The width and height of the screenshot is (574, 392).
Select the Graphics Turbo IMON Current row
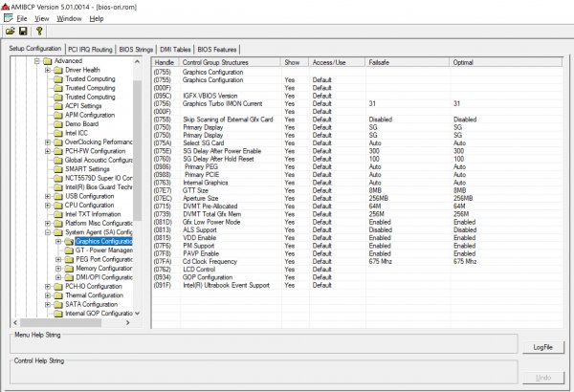[x=357, y=103]
